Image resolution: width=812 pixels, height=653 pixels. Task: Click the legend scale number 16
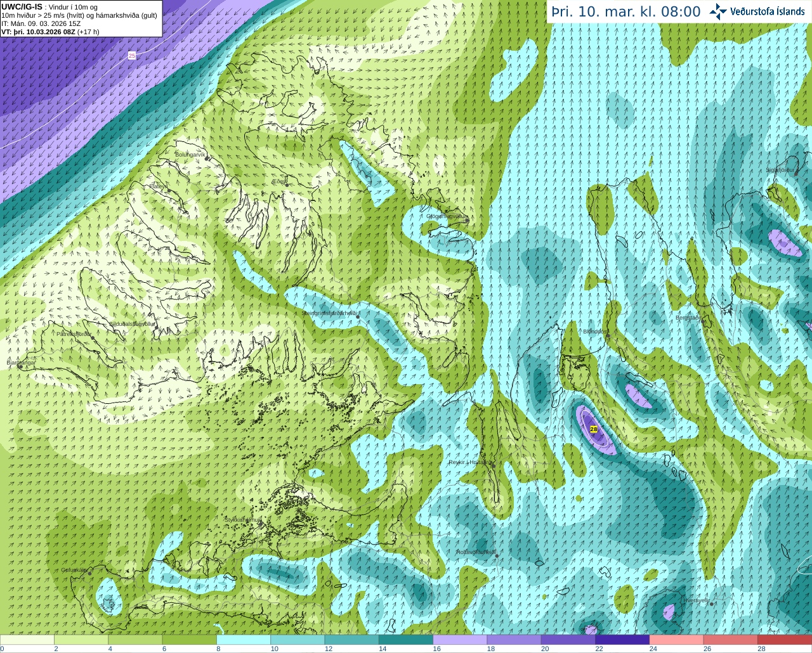[436, 649]
